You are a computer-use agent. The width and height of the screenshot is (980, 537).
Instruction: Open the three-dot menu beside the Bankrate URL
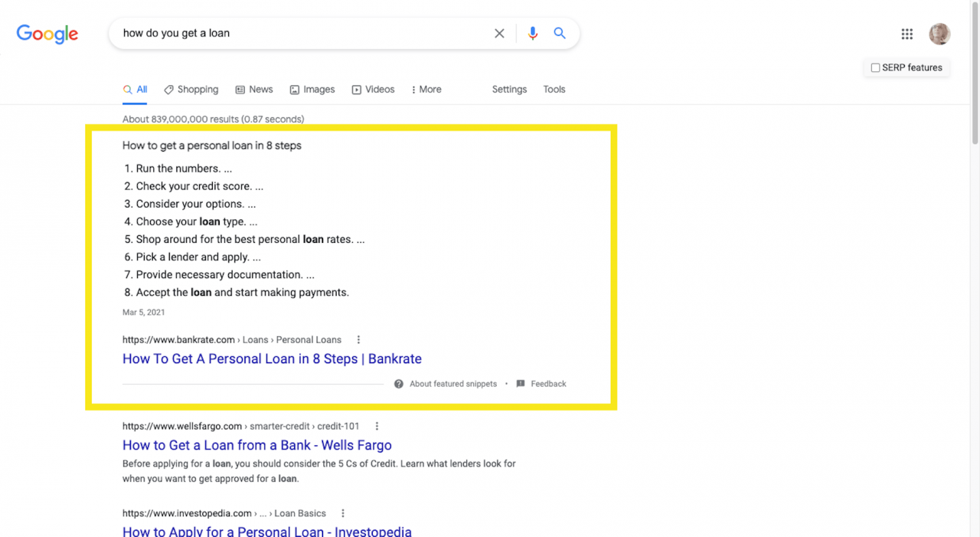(358, 339)
